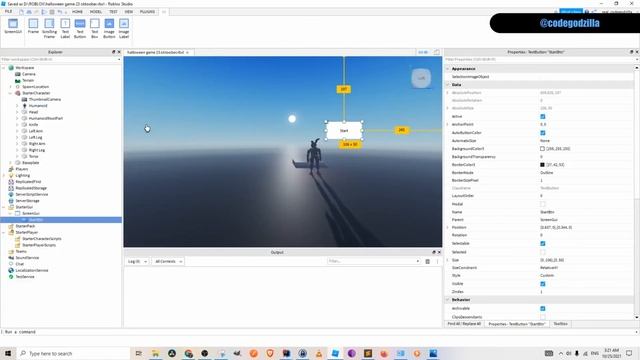Insert a Text Box element

click(95, 28)
